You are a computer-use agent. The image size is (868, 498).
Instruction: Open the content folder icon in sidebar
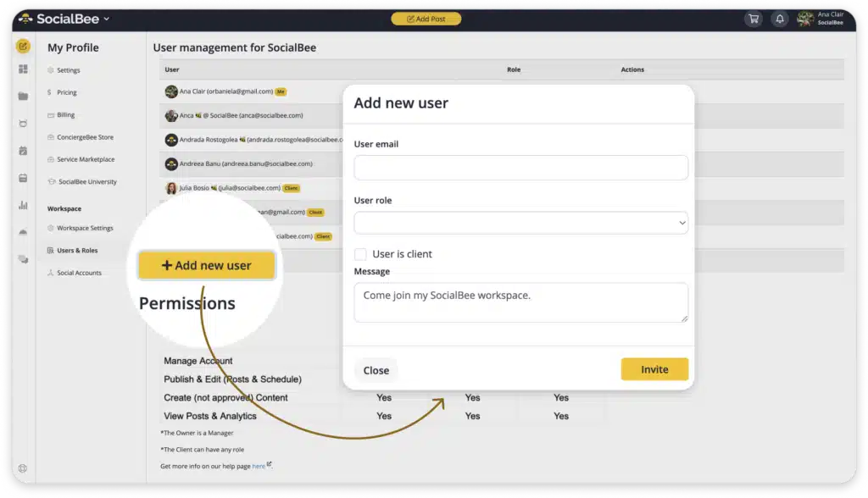[x=23, y=97]
